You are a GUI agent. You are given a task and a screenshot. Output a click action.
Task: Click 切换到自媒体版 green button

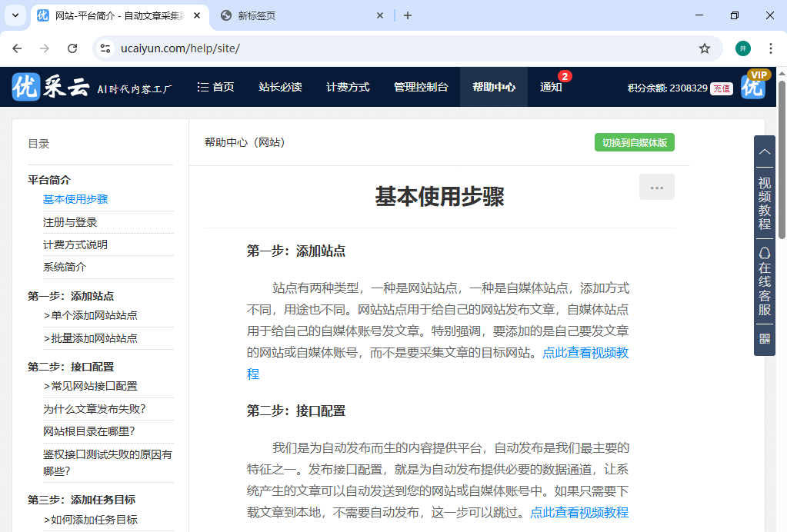[x=634, y=142]
